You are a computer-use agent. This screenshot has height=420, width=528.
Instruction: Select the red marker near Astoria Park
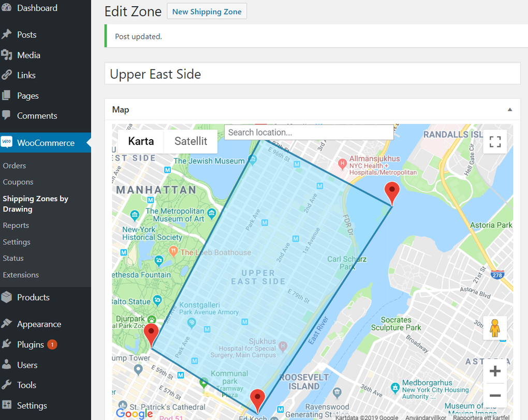[392, 191]
